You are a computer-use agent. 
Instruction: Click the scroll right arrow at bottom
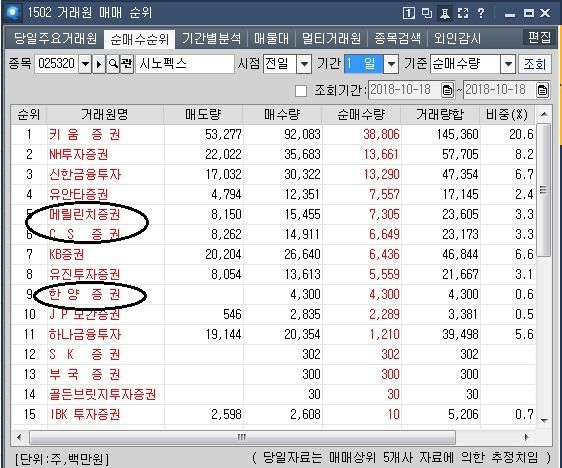(526, 437)
